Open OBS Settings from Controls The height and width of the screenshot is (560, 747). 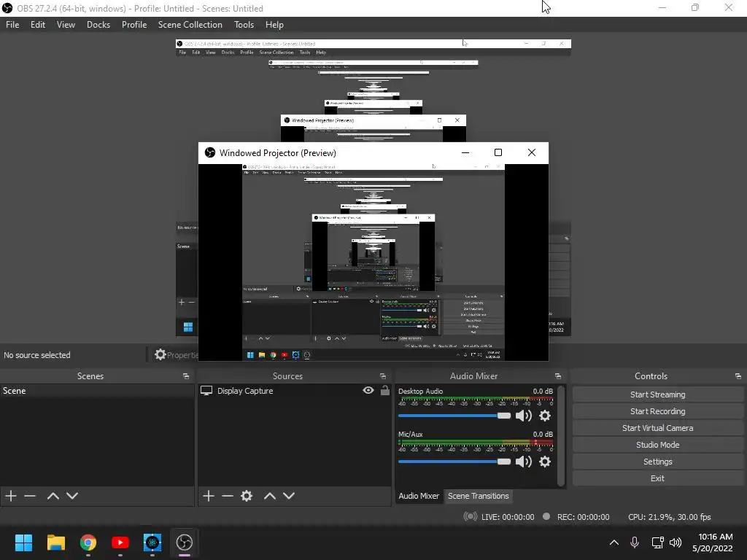[657, 462]
